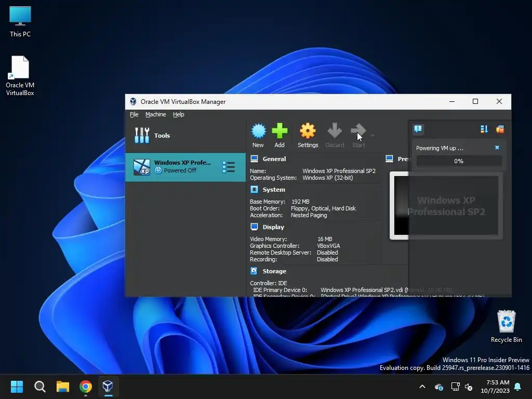Open File Explorer from taskbar
The width and height of the screenshot is (532, 399).
[63, 386]
